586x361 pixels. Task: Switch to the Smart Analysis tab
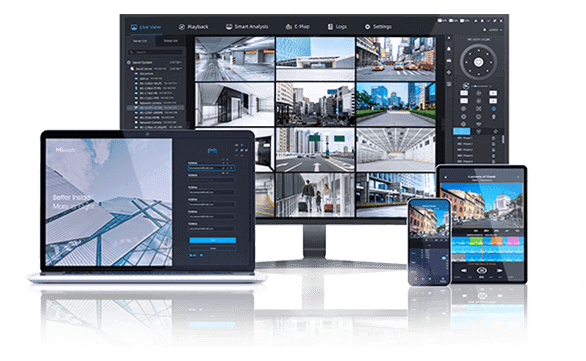coord(247,27)
